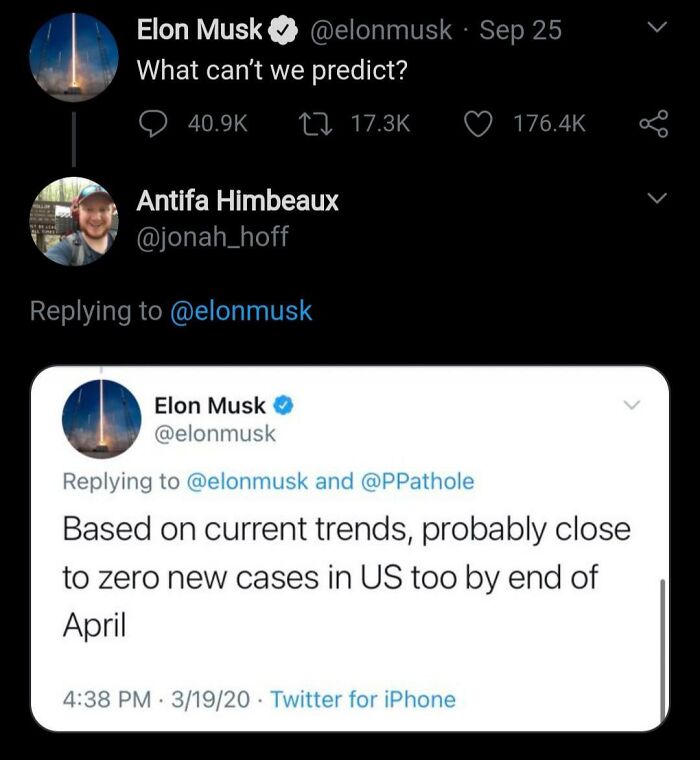Click the 4:38 PM timestamp
Image resolution: width=700 pixels, height=760 pixels.
click(x=107, y=699)
